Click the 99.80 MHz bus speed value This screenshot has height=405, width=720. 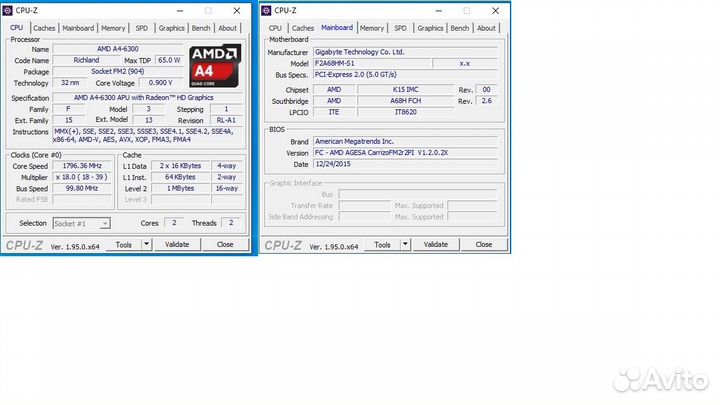[x=82, y=188]
